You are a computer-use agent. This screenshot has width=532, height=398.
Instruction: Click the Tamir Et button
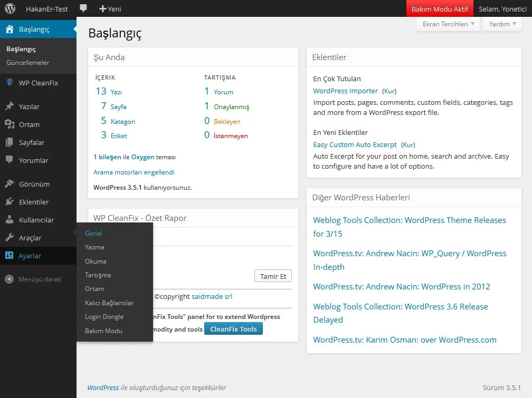coord(273,276)
